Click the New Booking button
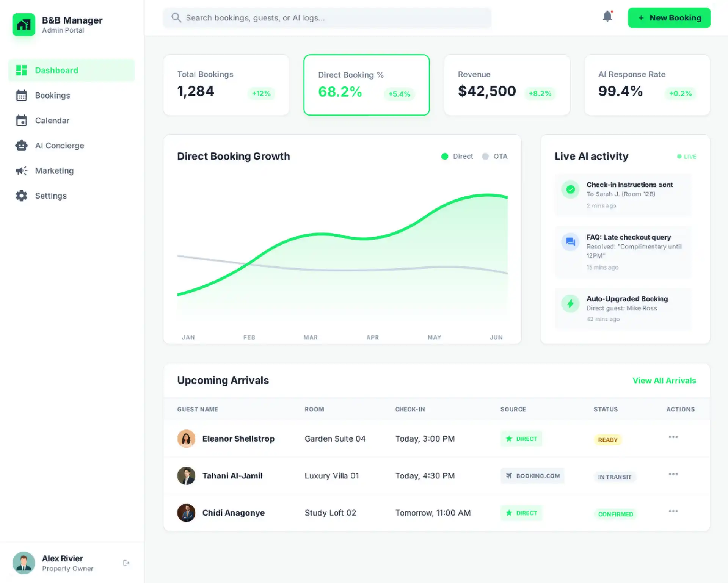The height and width of the screenshot is (583, 728). (669, 18)
